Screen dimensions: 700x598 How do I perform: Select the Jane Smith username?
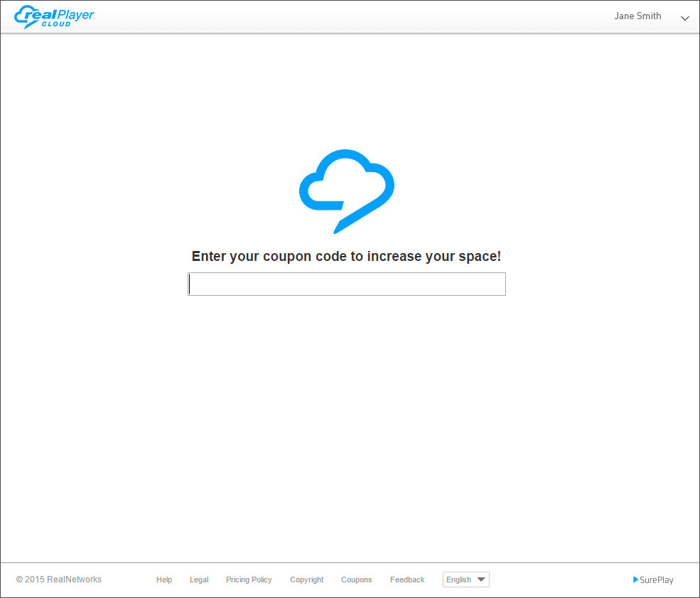click(637, 16)
